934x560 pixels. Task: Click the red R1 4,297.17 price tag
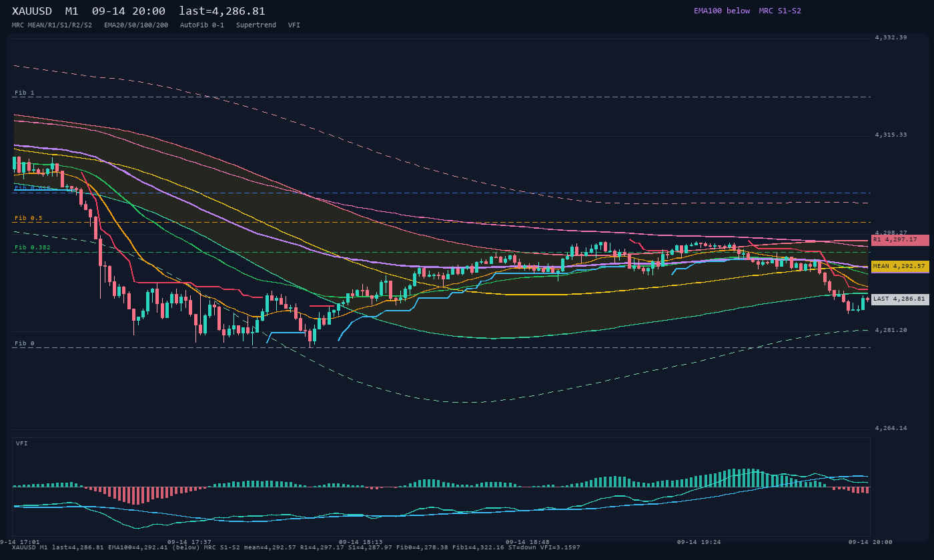tap(900, 239)
